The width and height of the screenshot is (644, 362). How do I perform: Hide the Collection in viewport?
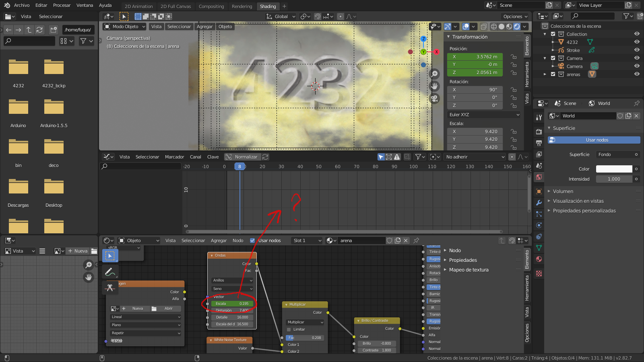click(637, 34)
